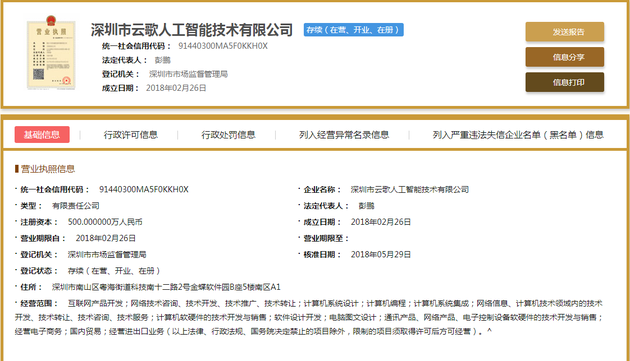The width and height of the screenshot is (630, 361).
Task: Click the 信息打印 button
Action: click(x=565, y=82)
